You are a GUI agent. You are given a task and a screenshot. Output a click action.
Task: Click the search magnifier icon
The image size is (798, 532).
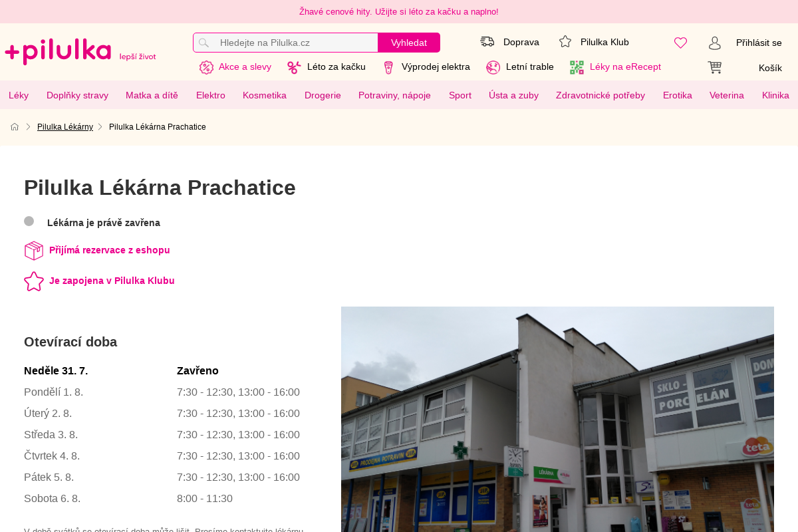(x=203, y=43)
